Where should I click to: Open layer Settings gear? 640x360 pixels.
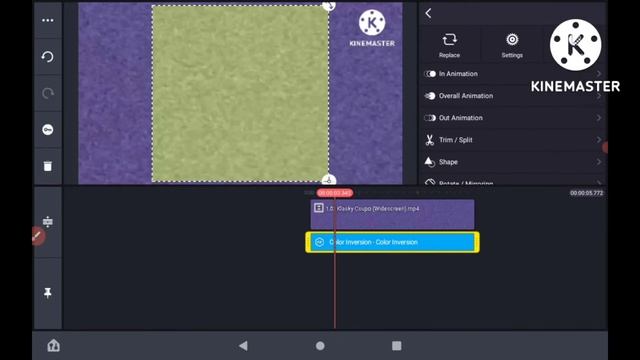pyautogui.click(x=512, y=40)
